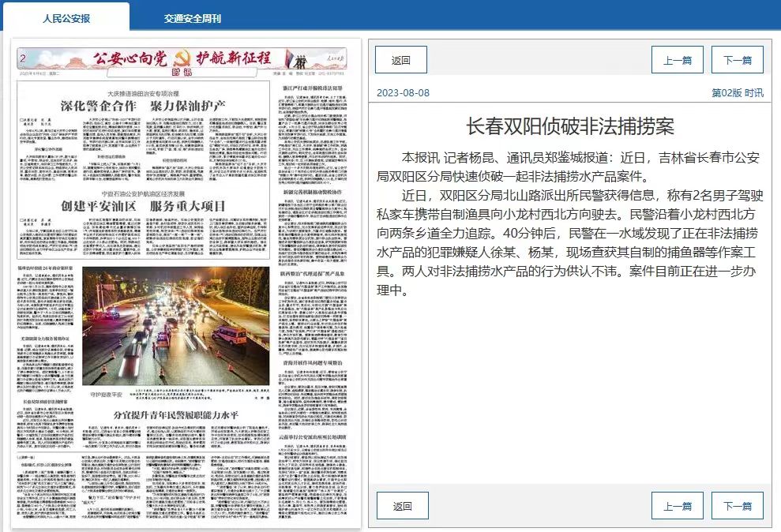Go to next article using upper 下一篇
The height and width of the screenshot is (532, 781).
[737, 60]
